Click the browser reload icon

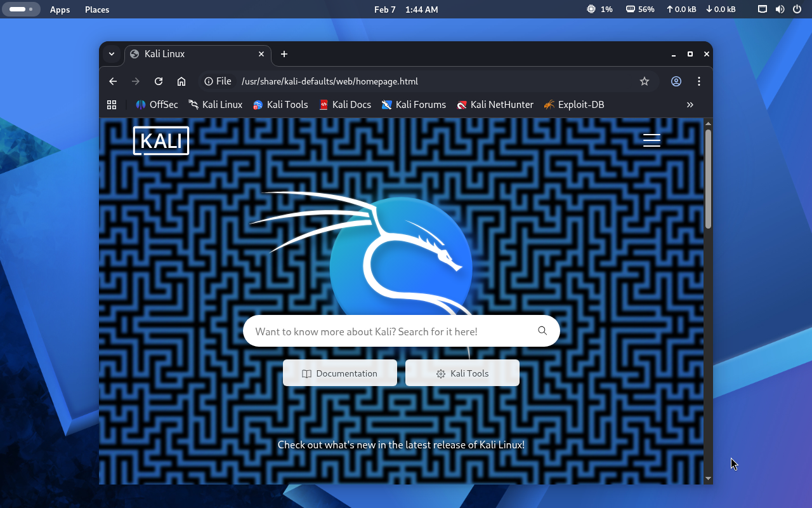click(x=159, y=81)
